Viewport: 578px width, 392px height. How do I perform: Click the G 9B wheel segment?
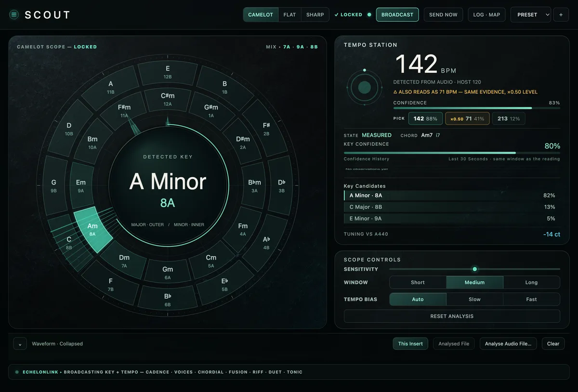(x=53, y=186)
